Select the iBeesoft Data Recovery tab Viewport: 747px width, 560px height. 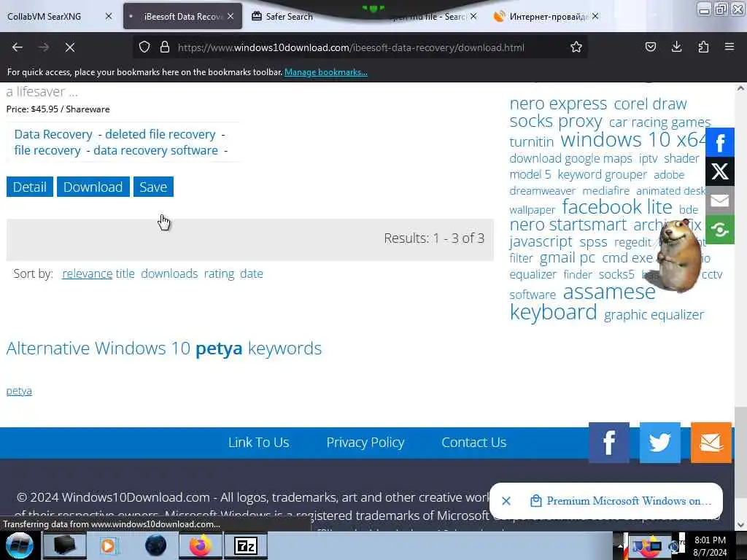coord(182,16)
